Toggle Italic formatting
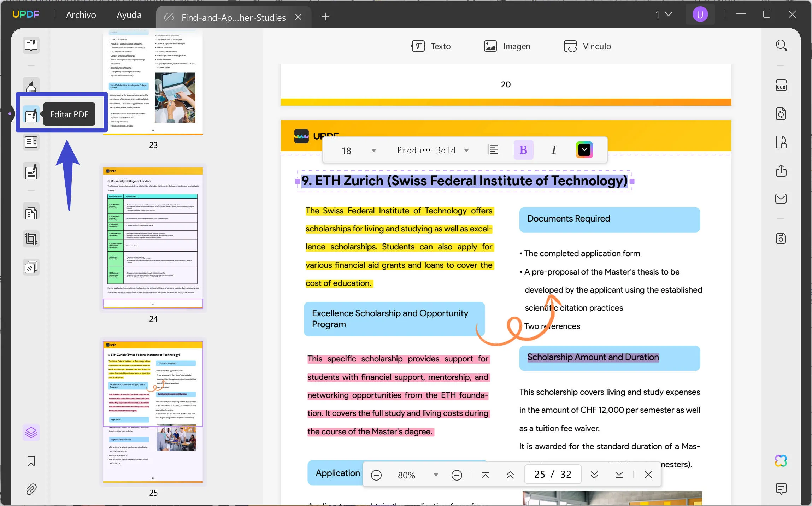This screenshot has width=812, height=506. [x=554, y=150]
